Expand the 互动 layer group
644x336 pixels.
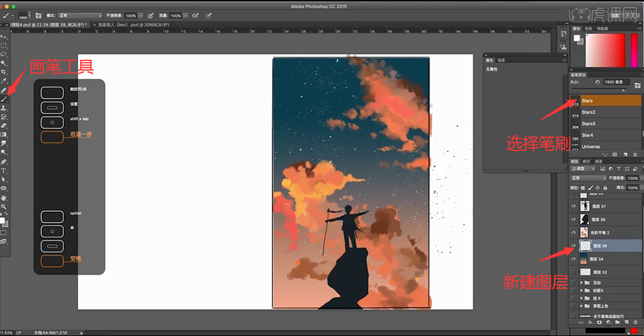582,283
